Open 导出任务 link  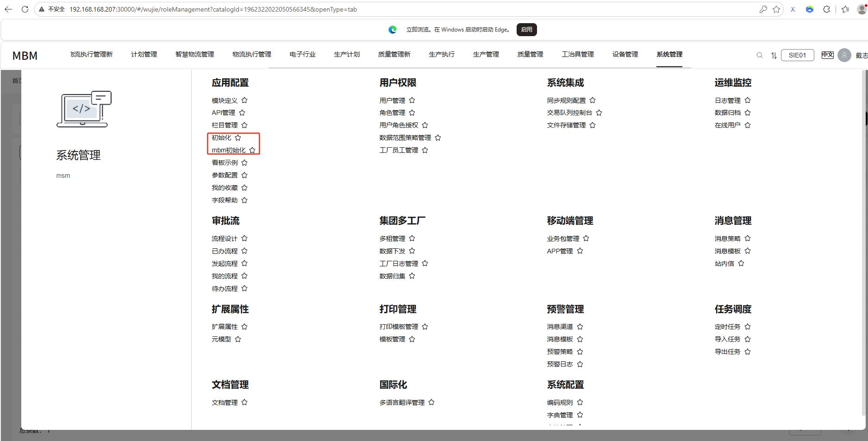pyautogui.click(x=727, y=352)
